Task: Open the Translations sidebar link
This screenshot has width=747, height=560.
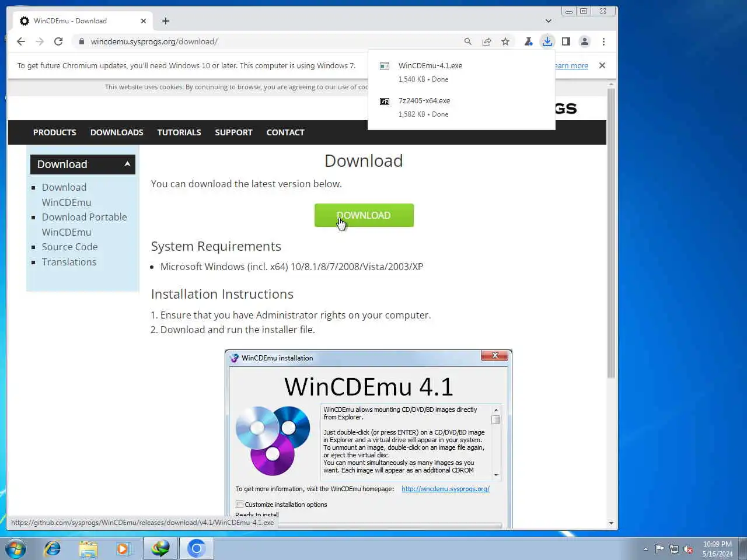Action: pyautogui.click(x=69, y=262)
